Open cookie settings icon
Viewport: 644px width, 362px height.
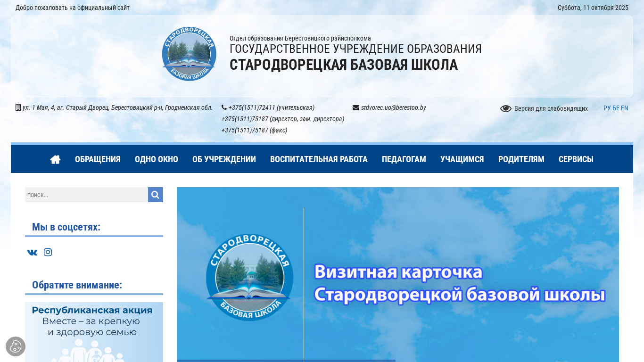tap(16, 346)
